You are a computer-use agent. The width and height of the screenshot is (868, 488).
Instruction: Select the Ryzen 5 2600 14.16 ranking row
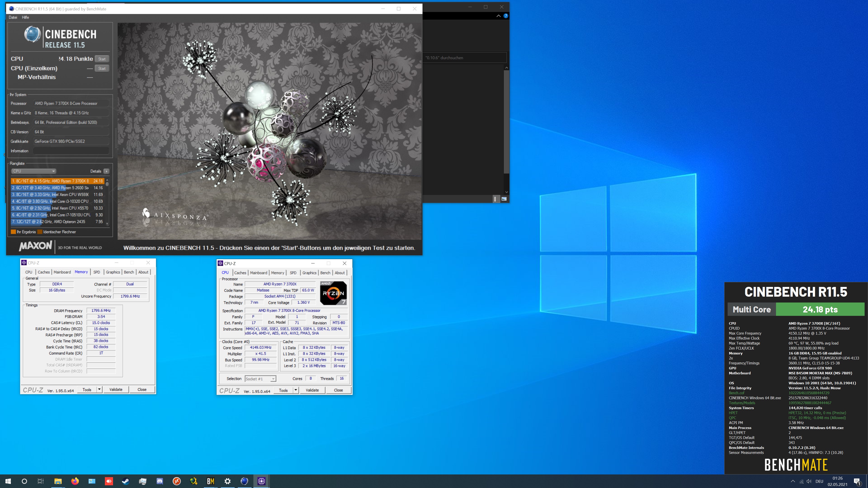(x=58, y=188)
